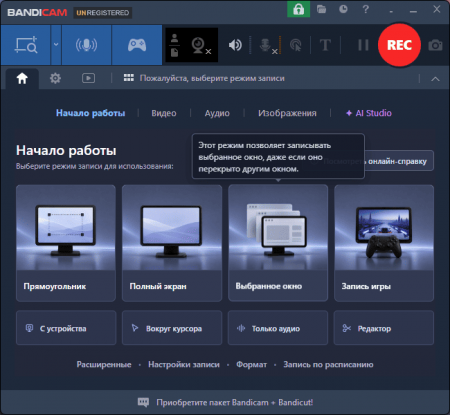
Task: Open the AI Studio tab
Action: (369, 113)
